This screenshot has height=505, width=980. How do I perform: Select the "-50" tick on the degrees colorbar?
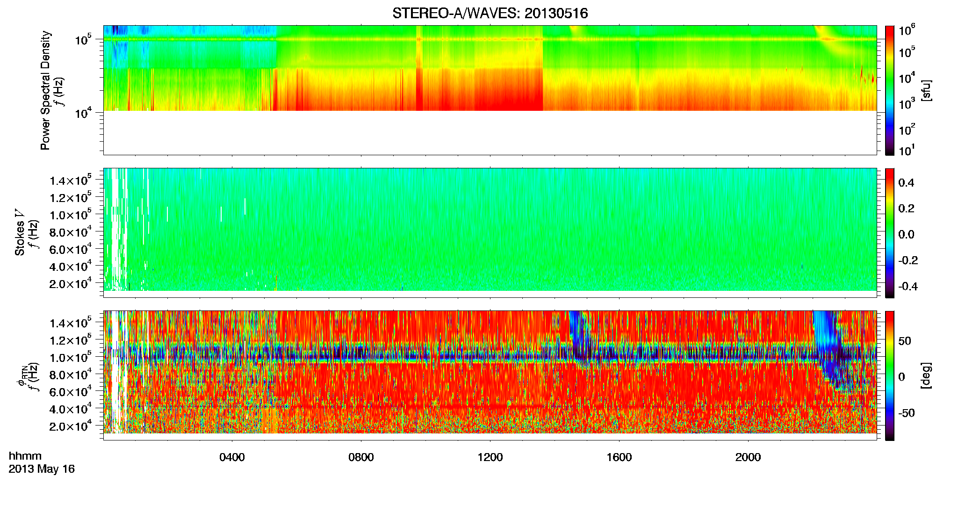point(907,413)
